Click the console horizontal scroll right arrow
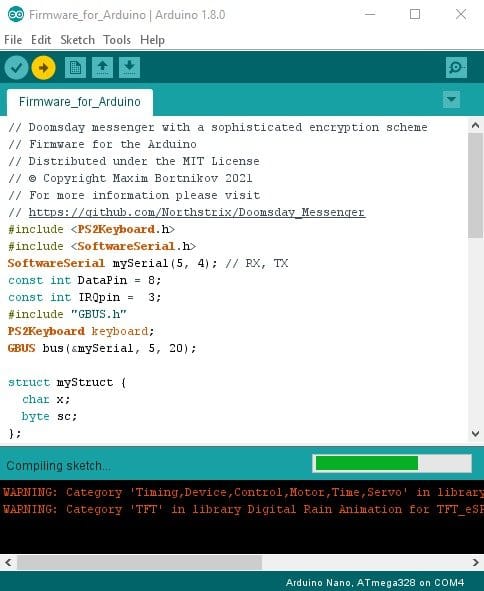The width and height of the screenshot is (484, 591). point(475,563)
